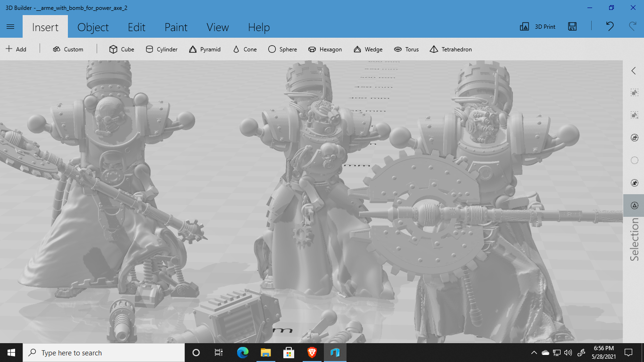Click the Group objects icon in sidebar
This screenshot has height=362, width=644.
click(634, 93)
